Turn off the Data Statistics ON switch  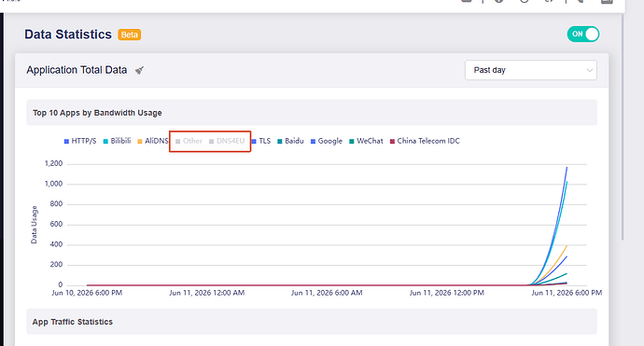point(582,35)
